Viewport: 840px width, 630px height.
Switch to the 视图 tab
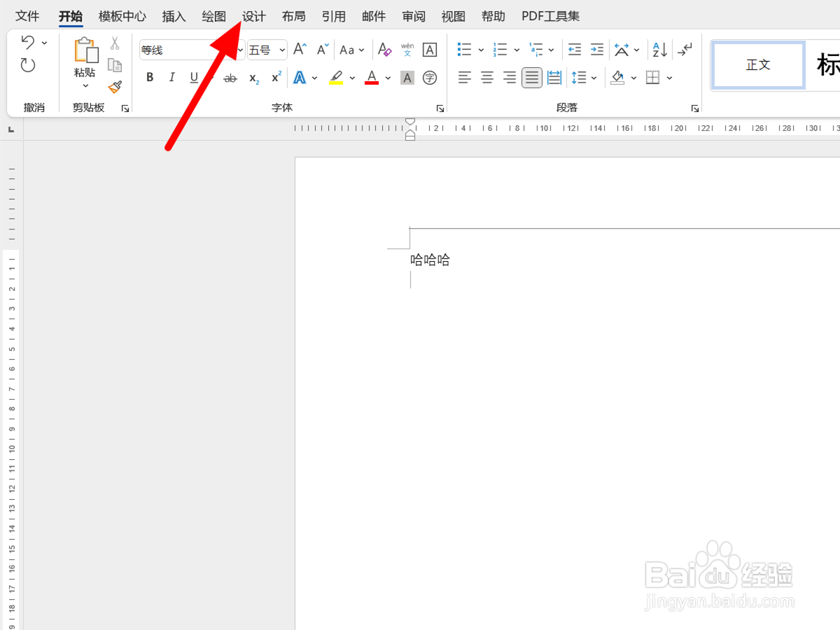[x=454, y=16]
